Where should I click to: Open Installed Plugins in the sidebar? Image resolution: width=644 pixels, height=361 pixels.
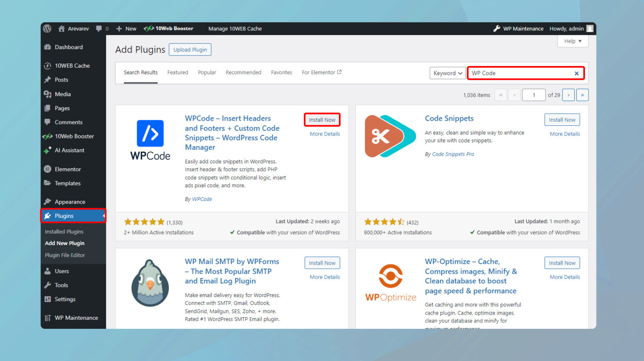coord(64,232)
